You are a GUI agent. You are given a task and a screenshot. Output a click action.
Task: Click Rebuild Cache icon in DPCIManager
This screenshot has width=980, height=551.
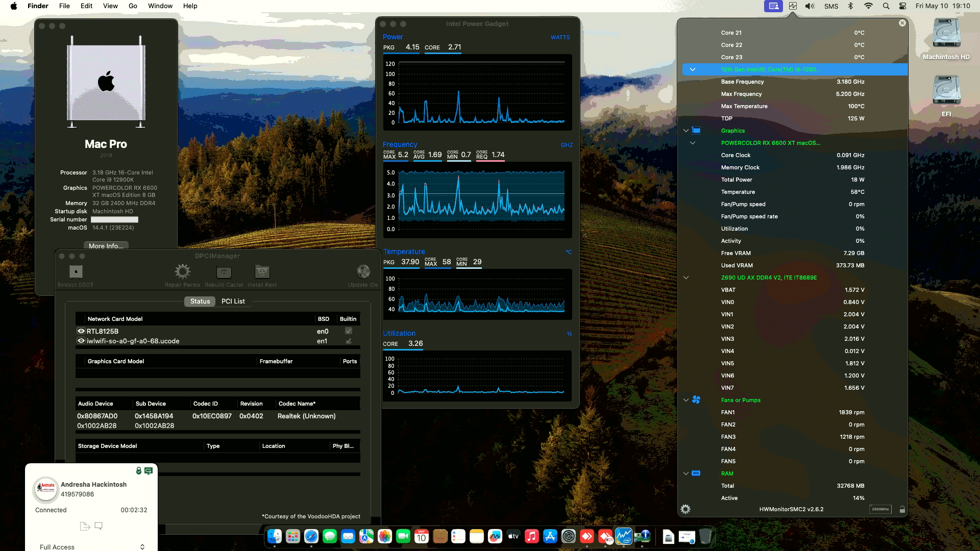[224, 272]
